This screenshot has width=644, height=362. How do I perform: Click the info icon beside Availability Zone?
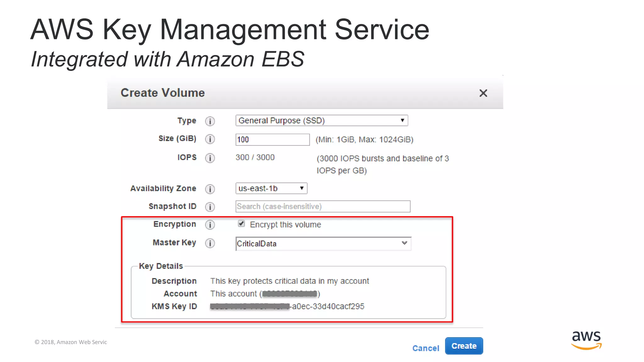click(x=210, y=189)
